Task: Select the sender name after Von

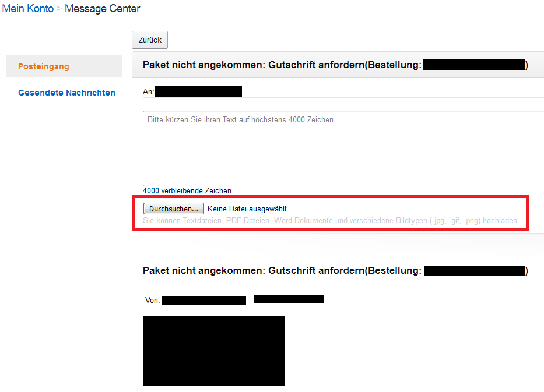Action: (x=204, y=299)
